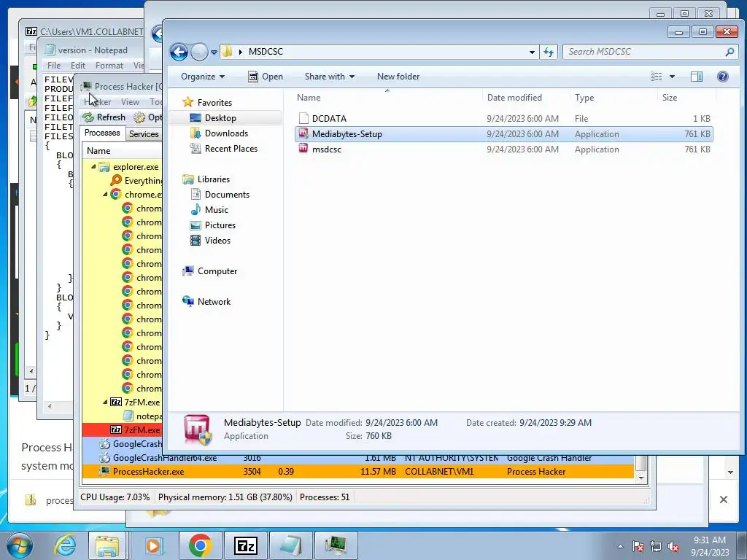747x560 pixels.
Task: Click the muted volume tray icon
Action: 673,546
